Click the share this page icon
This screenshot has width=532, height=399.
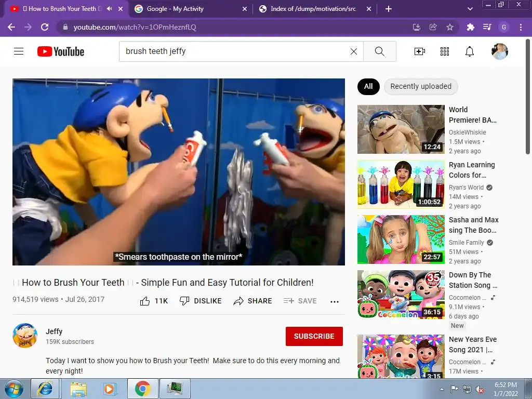(433, 27)
